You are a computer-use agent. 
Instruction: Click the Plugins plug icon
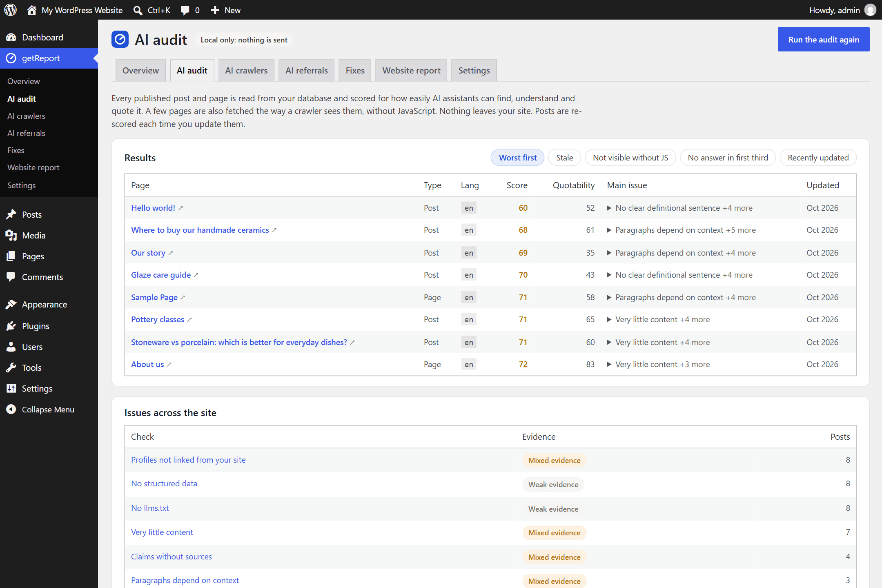pos(11,326)
